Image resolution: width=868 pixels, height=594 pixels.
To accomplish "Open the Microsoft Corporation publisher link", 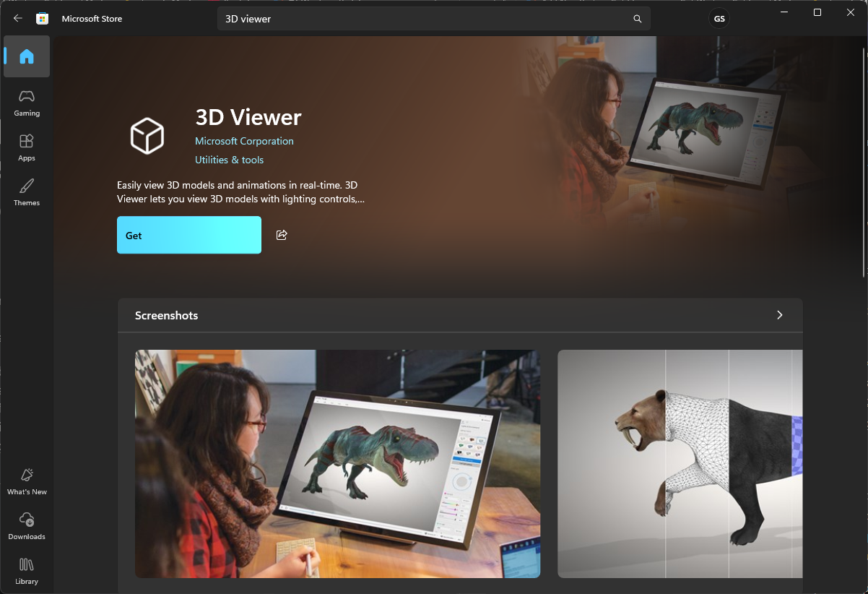I will [x=244, y=141].
